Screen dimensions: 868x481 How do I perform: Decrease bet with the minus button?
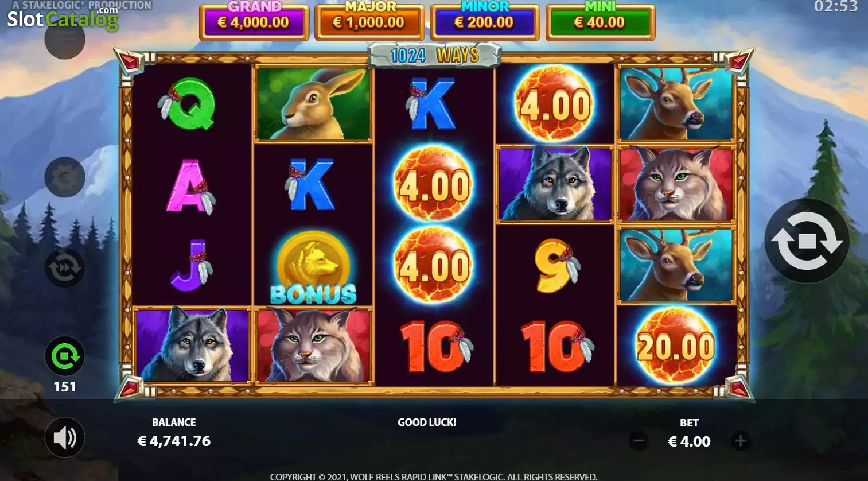[x=639, y=441]
